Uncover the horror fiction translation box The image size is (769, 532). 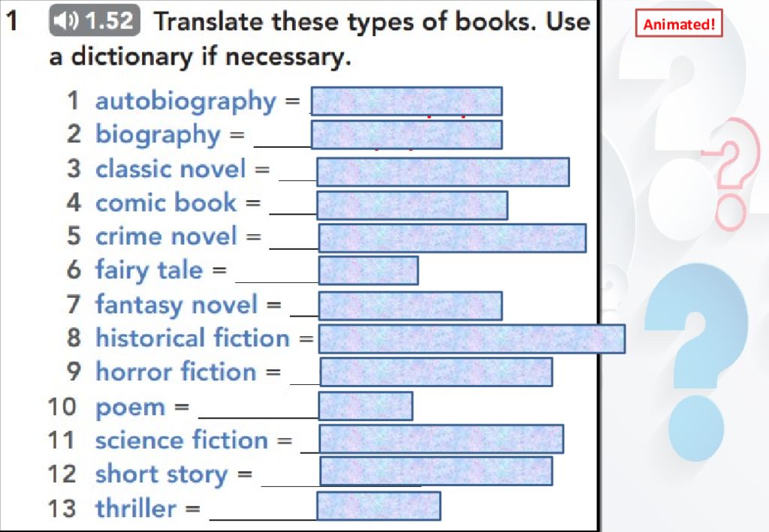coord(436,372)
